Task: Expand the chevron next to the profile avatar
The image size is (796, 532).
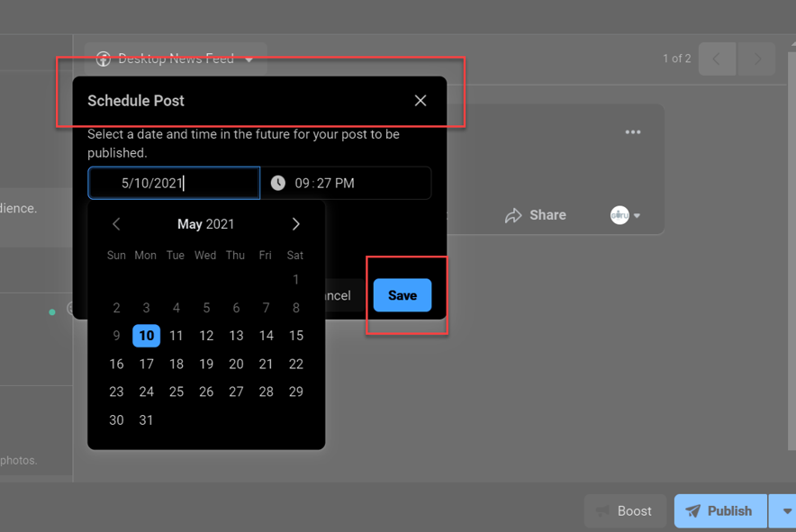Action: [x=638, y=215]
